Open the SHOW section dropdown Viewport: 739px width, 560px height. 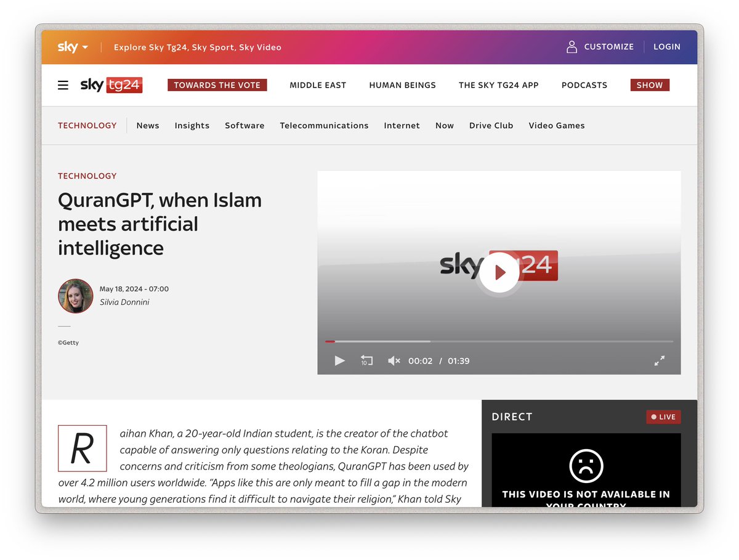pyautogui.click(x=649, y=85)
